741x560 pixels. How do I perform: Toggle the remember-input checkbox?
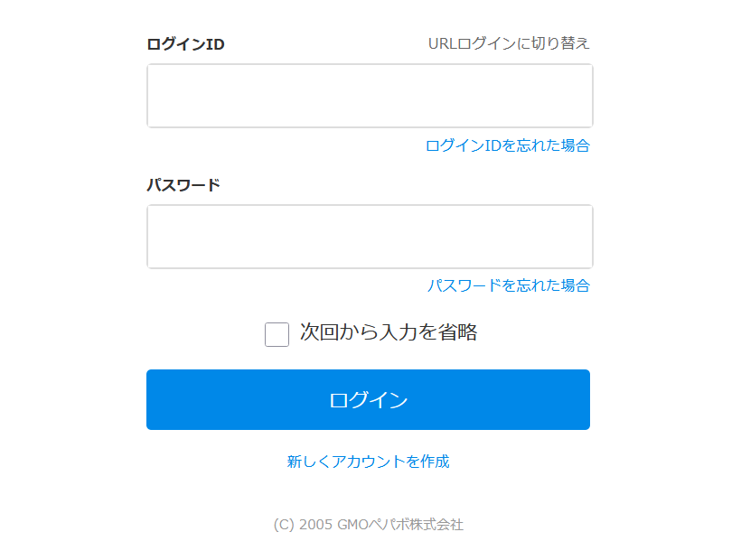tap(277, 334)
